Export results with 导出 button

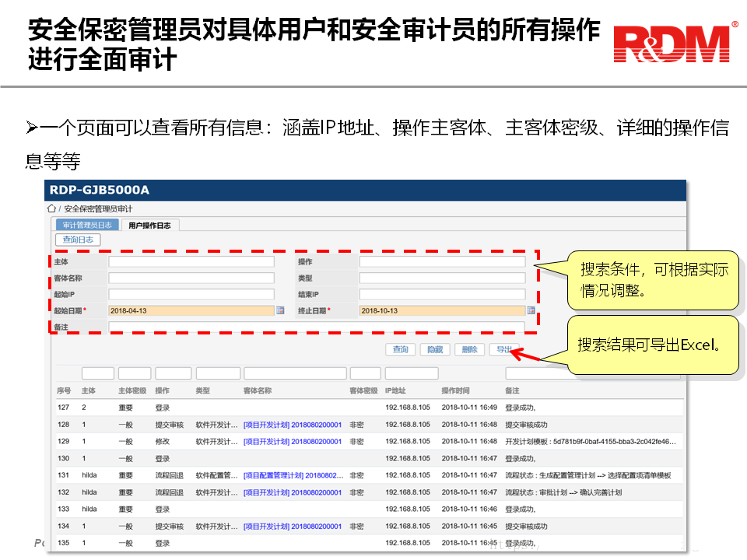[x=504, y=349]
